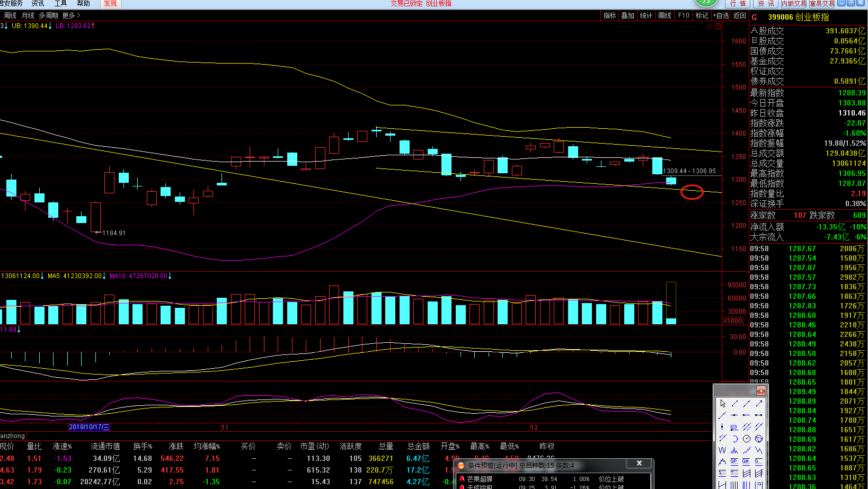Choose the extended regression channel tool
The height and width of the screenshot is (489, 868).
(x=759, y=473)
